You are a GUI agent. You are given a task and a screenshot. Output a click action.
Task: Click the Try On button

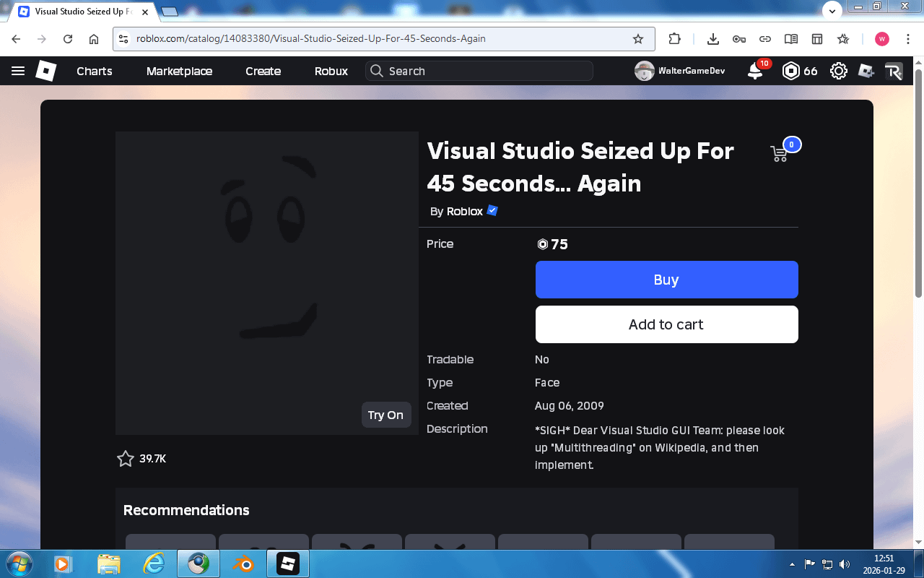tap(385, 415)
